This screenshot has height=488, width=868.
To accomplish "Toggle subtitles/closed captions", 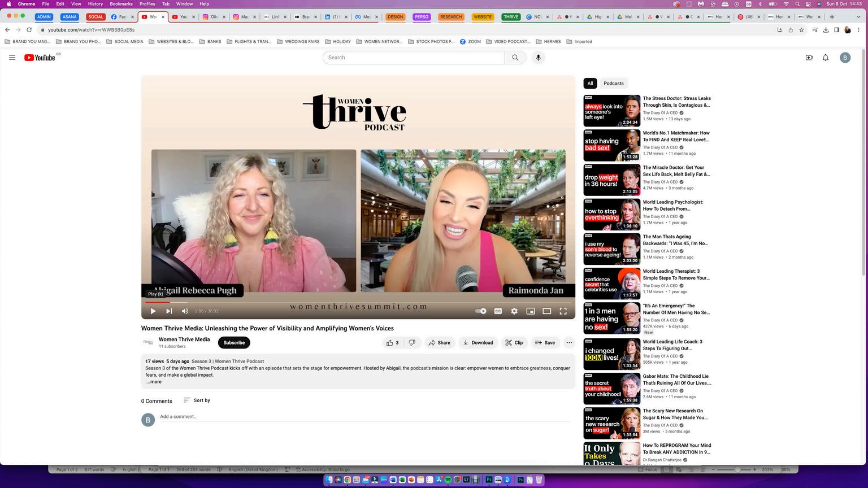I will (498, 311).
